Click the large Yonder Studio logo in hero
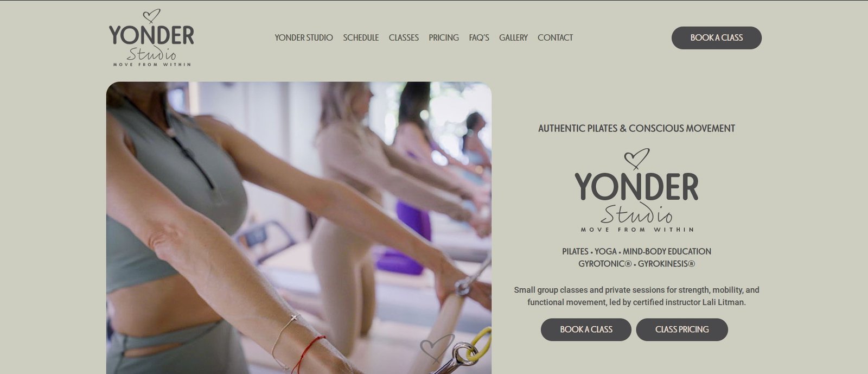Viewport: 868px width, 374px height. click(636, 191)
